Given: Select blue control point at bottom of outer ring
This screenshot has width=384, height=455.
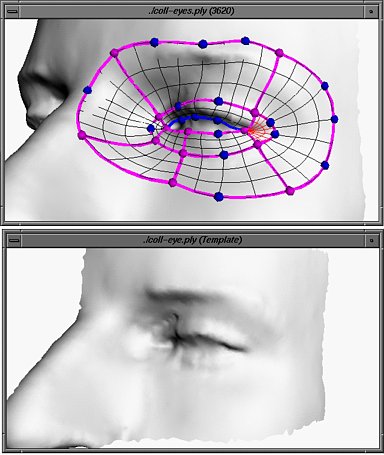Looking at the screenshot, I should point(219,197).
